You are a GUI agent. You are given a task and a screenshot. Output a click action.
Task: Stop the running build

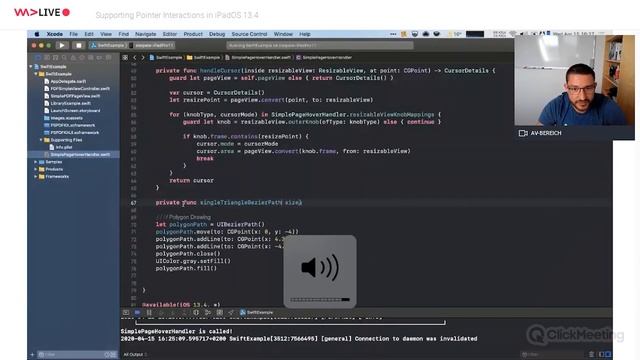pos(79,45)
